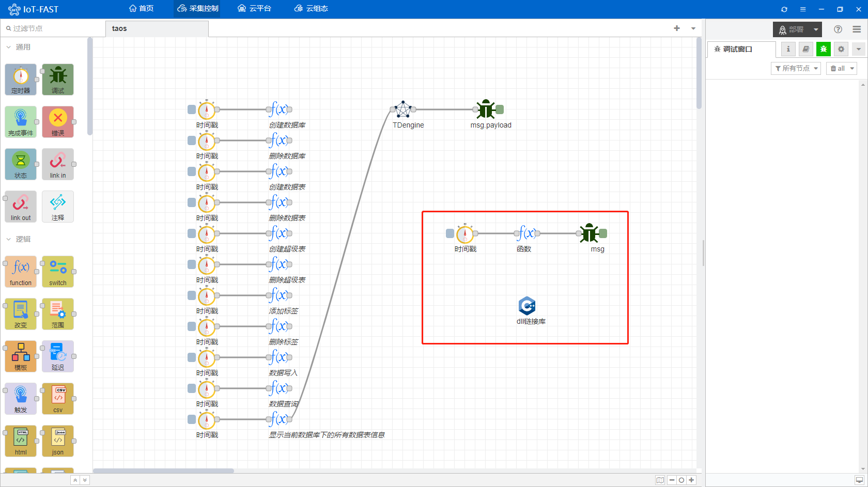Select the 状态 status node in palette
Screen dimensions: 868x487
pos(21,164)
